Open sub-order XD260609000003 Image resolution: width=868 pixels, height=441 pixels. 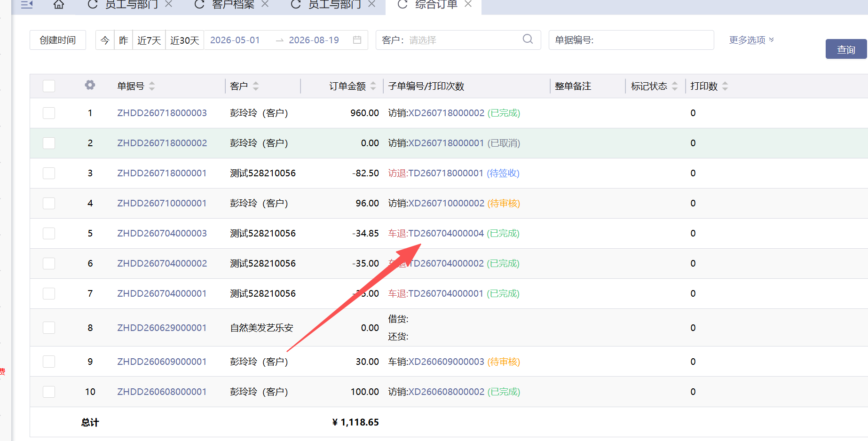(446, 362)
